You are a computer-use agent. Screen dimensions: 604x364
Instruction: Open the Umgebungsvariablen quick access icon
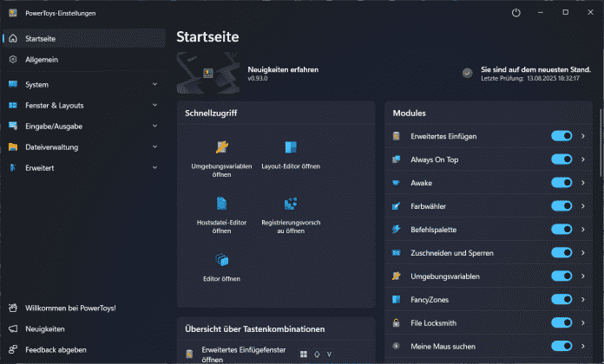221,146
